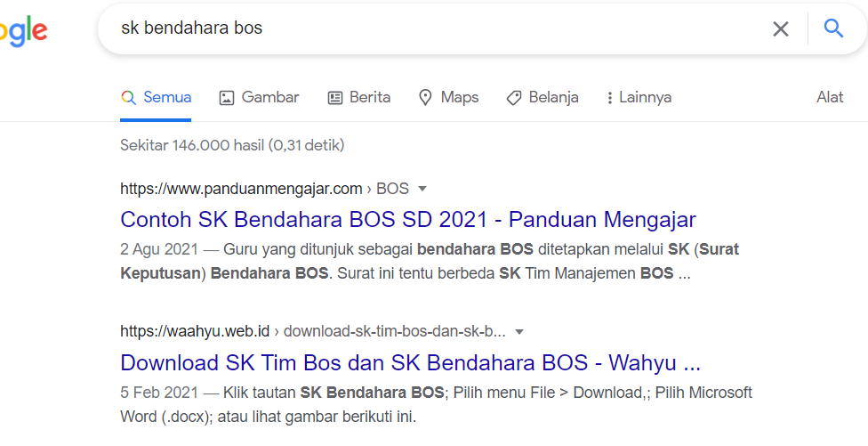Open 'Contoh SK Bendahara BOS SD 2021' result
This screenshot has height=446, width=868.
click(x=407, y=219)
